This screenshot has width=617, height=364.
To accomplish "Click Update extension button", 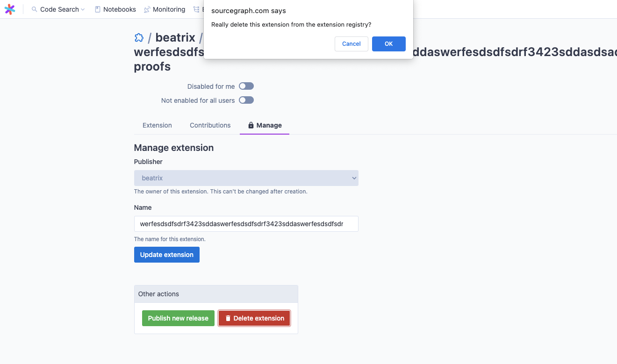I will (x=167, y=255).
